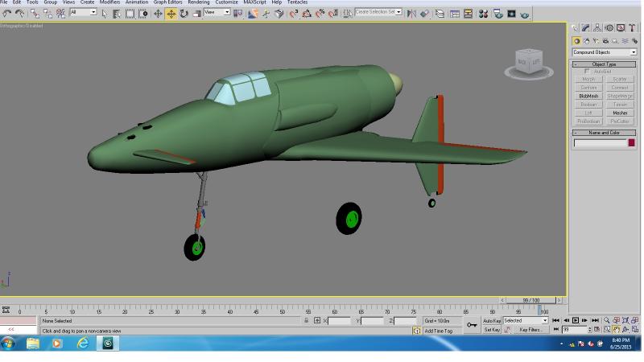Click the object name input field

point(600,143)
